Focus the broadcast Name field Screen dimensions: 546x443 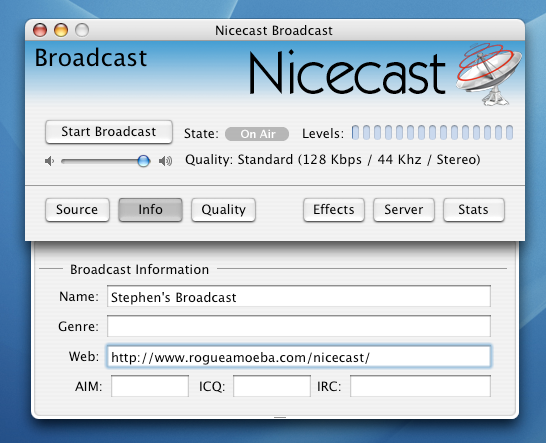299,296
